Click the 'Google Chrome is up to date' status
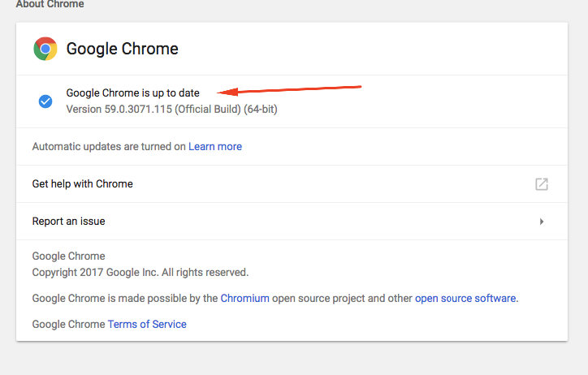This screenshot has height=375, width=588. pyautogui.click(x=132, y=93)
